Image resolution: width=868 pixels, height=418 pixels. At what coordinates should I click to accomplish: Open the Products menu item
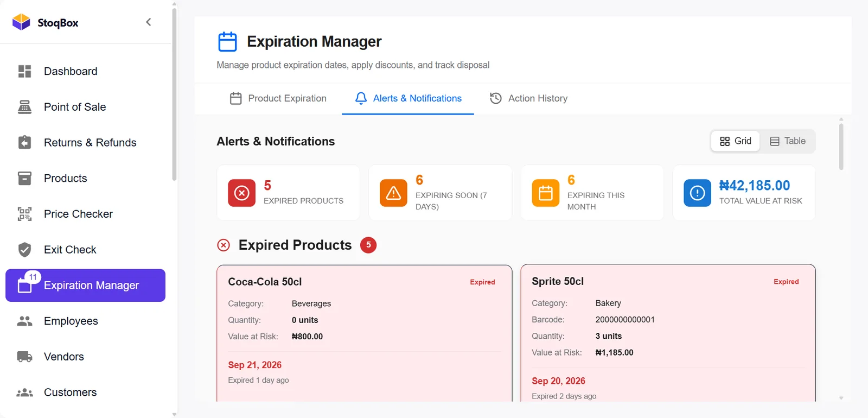[x=85, y=178]
